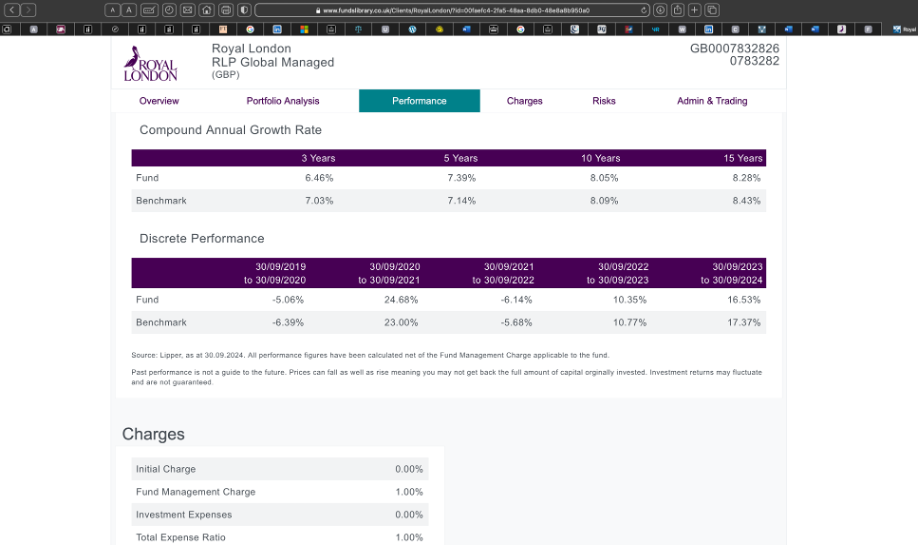The image size is (918, 546).
Task: Click the Charges section heading
Action: point(153,434)
